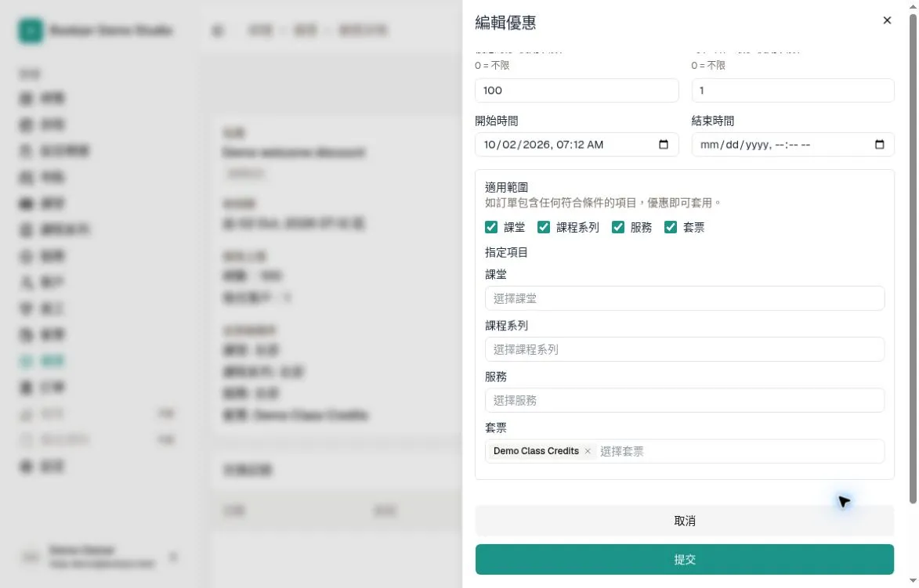Viewport: 919px width, 588px height.
Task: Click the 結束時間 label
Action: tap(713, 121)
